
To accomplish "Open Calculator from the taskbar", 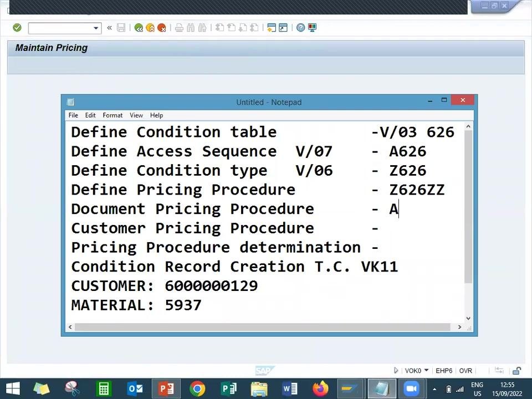I will (104, 389).
